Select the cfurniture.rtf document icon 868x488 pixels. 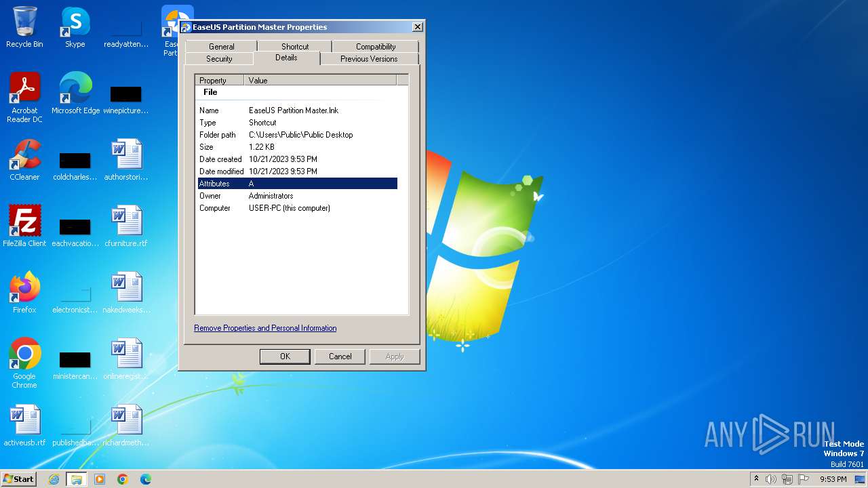[x=126, y=226]
